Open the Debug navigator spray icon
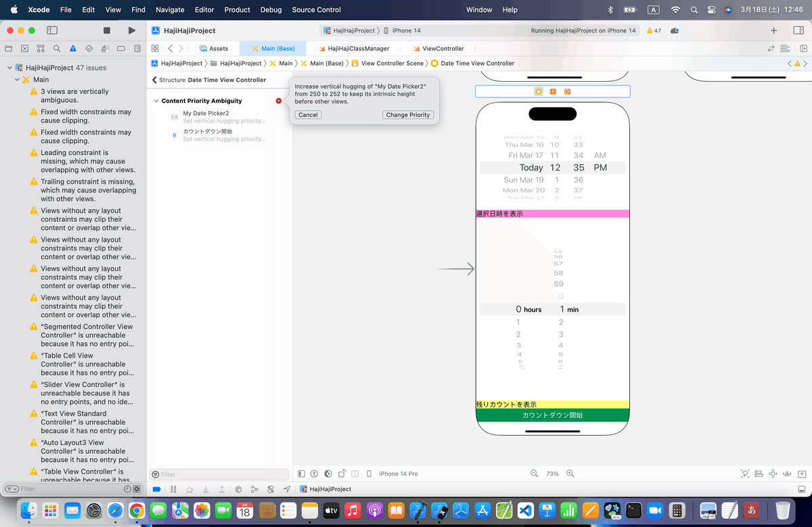 point(106,49)
